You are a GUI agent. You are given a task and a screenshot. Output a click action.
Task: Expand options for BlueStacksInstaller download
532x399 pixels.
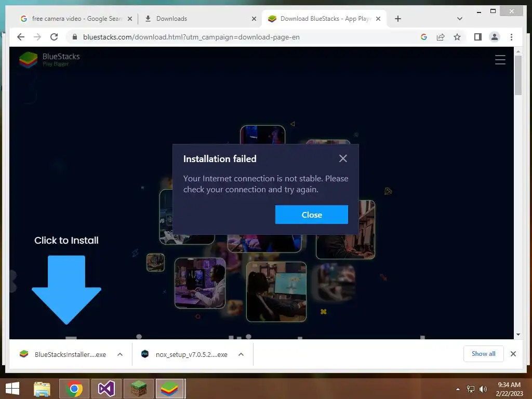(x=120, y=354)
